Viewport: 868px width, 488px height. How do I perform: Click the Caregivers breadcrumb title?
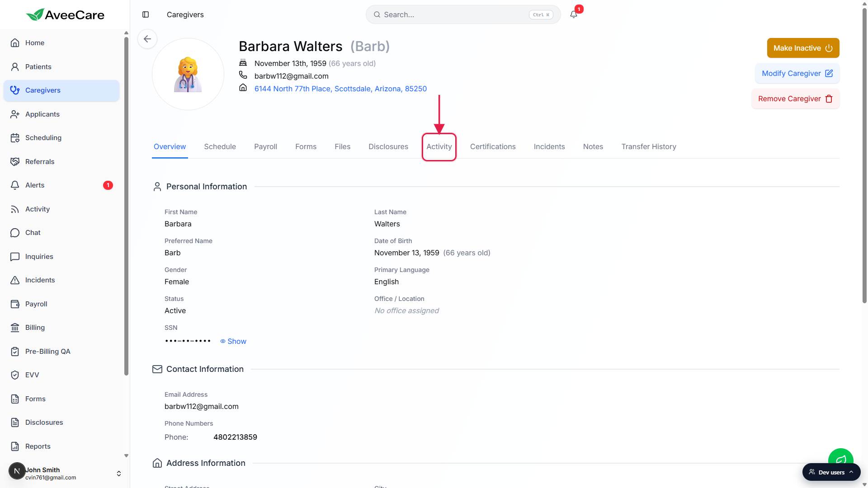(185, 15)
